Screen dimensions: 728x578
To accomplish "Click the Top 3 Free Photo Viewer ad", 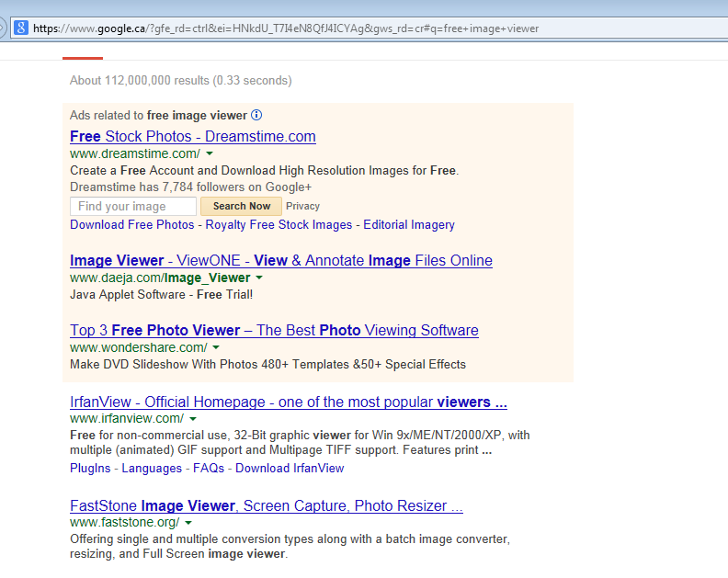I will click(x=274, y=331).
